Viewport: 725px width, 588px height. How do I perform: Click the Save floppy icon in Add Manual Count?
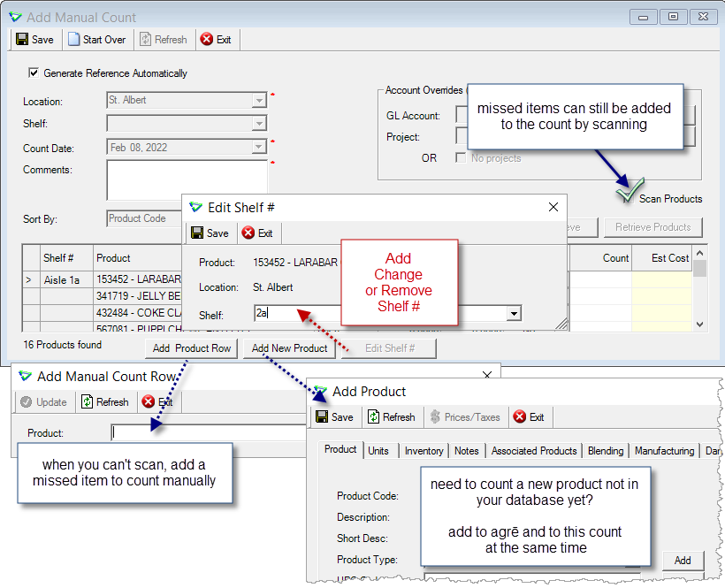22,39
